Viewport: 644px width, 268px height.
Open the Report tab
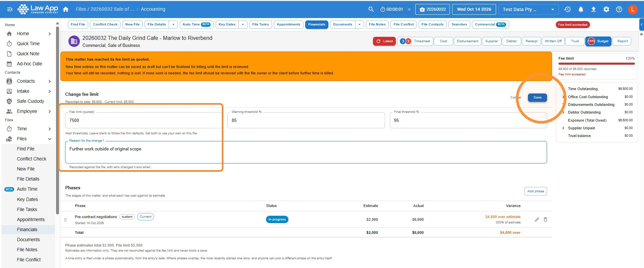(623, 41)
